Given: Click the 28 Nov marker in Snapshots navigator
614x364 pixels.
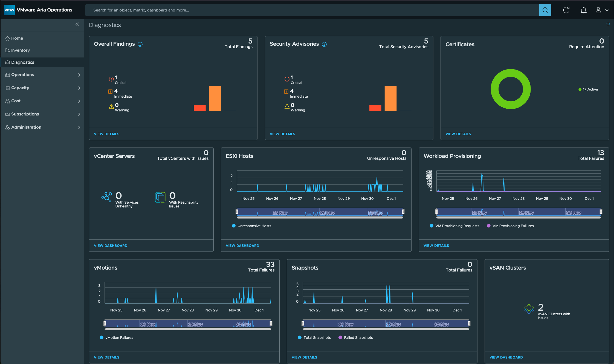Looking at the screenshot, I should pyautogui.click(x=393, y=324).
